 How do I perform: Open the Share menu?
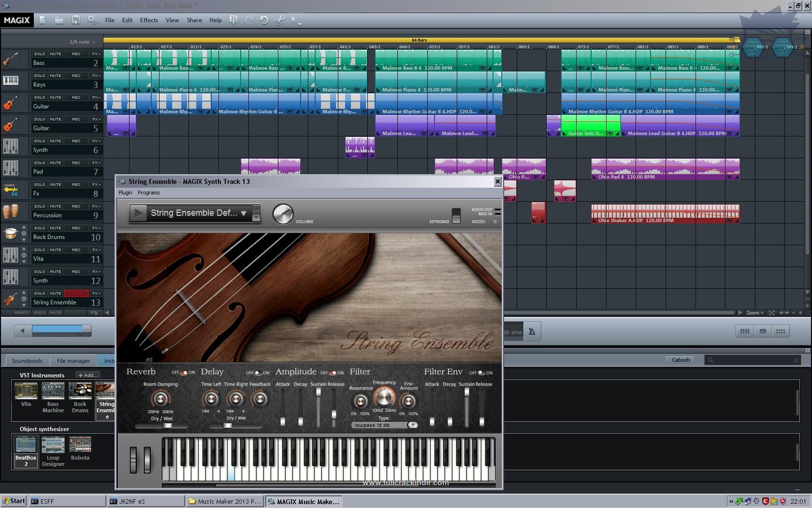(x=194, y=20)
